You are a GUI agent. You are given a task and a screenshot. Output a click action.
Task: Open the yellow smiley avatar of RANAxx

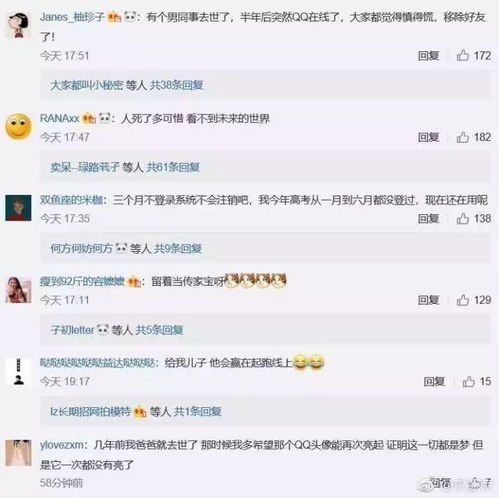19,127
